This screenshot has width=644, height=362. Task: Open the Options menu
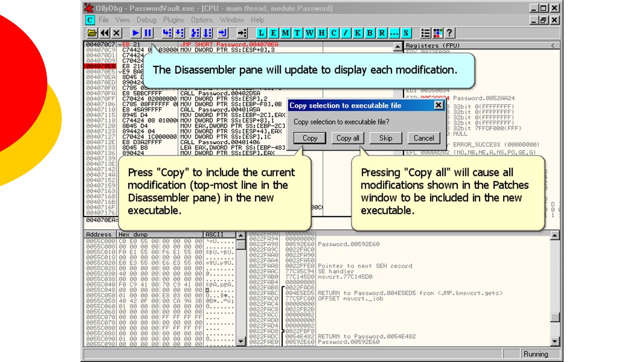click(x=202, y=20)
